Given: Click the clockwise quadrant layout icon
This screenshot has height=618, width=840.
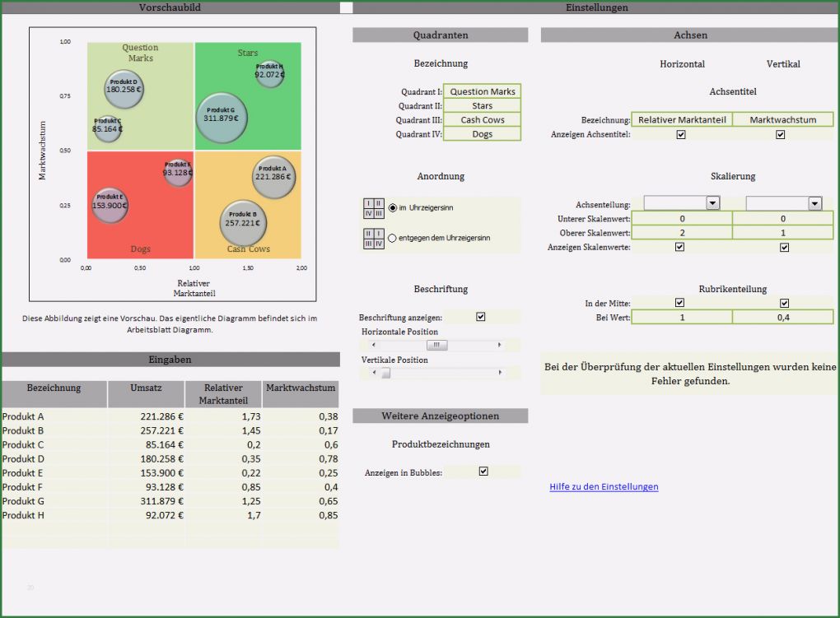Looking at the screenshot, I should click(374, 208).
